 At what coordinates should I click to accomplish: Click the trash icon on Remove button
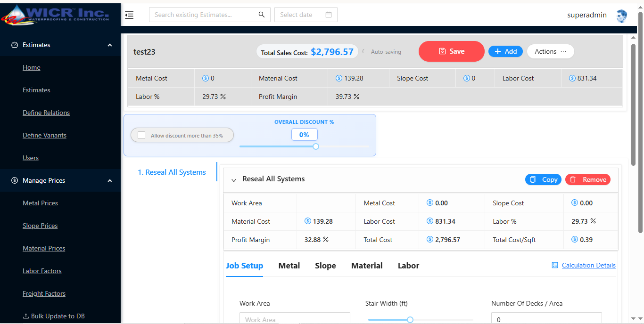(573, 179)
